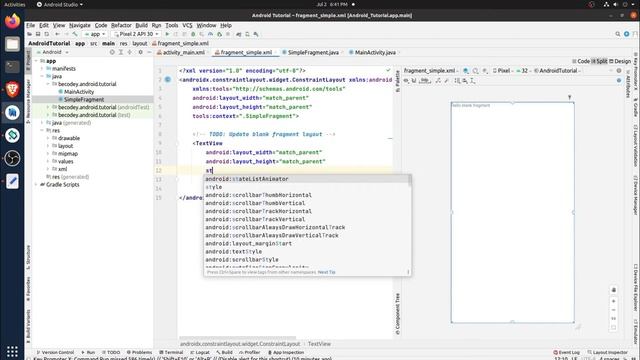
Task: Select MainActivity in project tree
Action: [x=79, y=92]
